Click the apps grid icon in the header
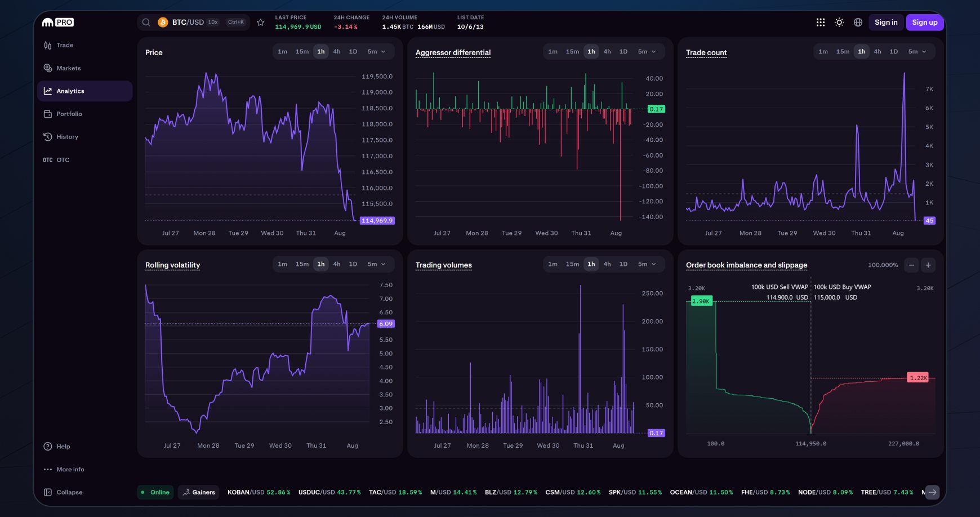 coord(821,22)
